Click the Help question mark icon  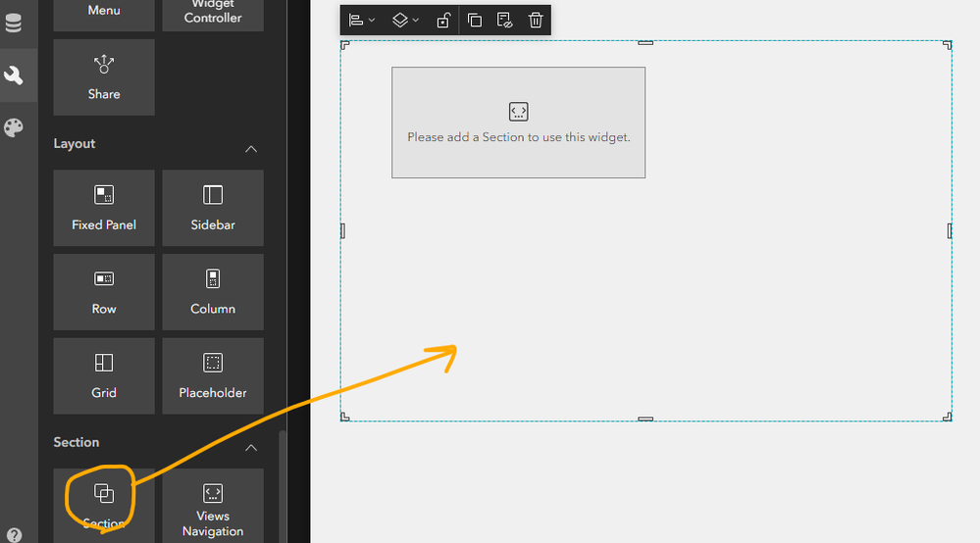tap(14, 535)
